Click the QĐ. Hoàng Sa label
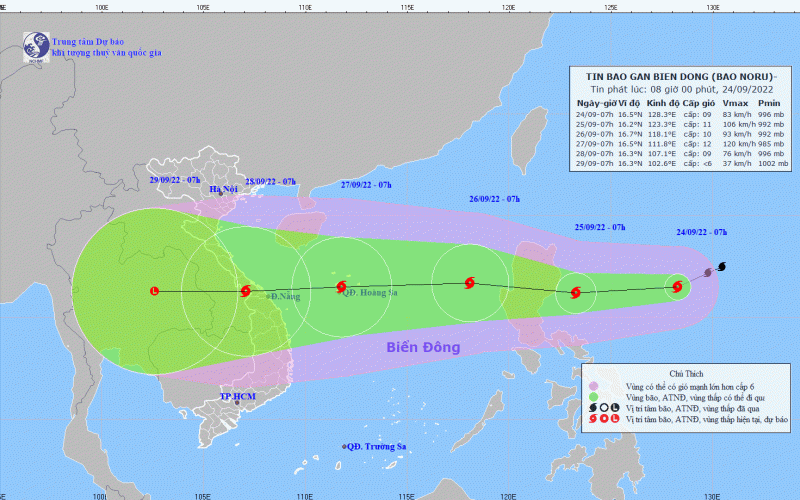800x500 pixels. point(370,293)
